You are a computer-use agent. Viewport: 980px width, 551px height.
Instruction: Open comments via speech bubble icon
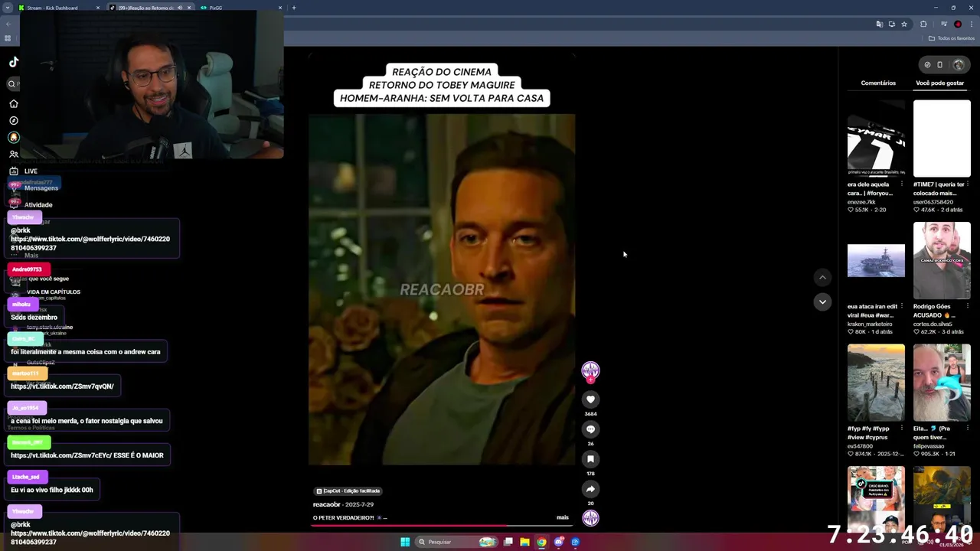[590, 429]
